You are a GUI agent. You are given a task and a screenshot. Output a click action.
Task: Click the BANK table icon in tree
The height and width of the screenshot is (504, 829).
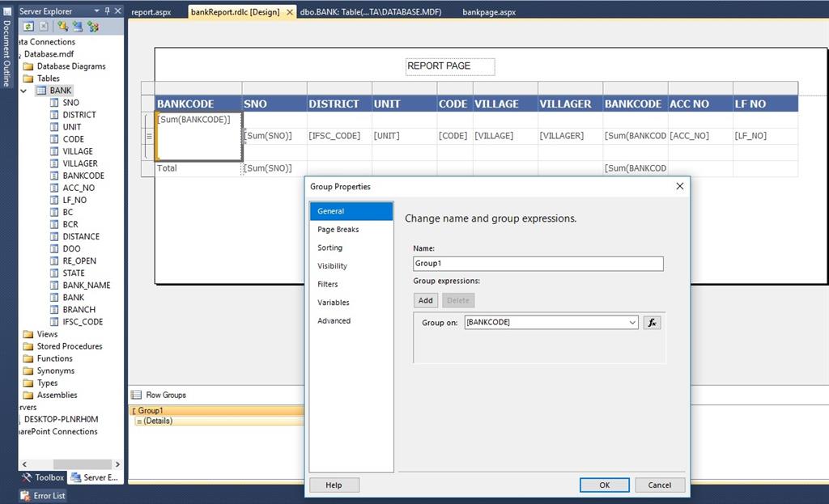(41, 91)
